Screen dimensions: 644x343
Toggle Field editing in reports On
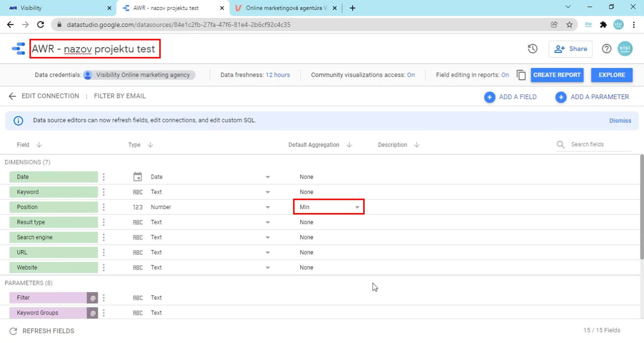[x=505, y=75]
